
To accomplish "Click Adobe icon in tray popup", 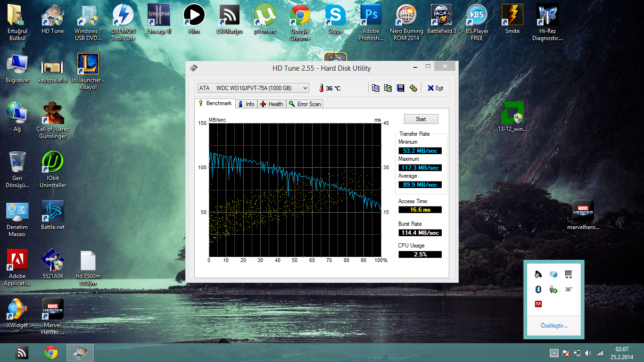I will point(538,304).
